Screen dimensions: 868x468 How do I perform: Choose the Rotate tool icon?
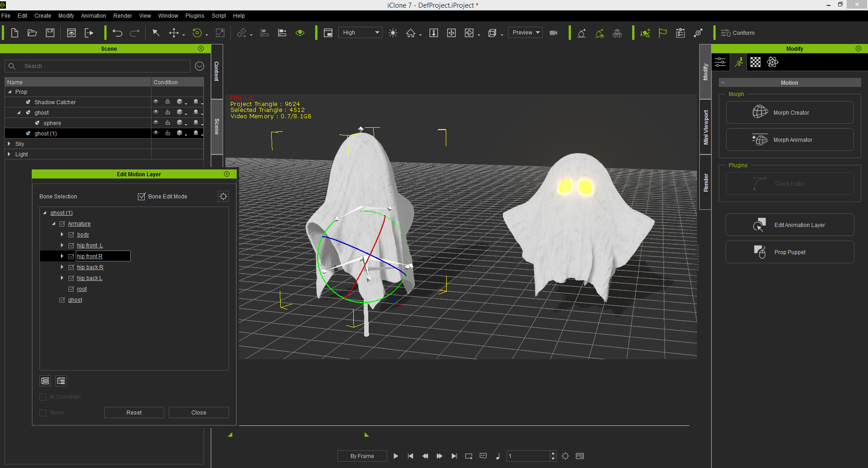[x=197, y=33]
